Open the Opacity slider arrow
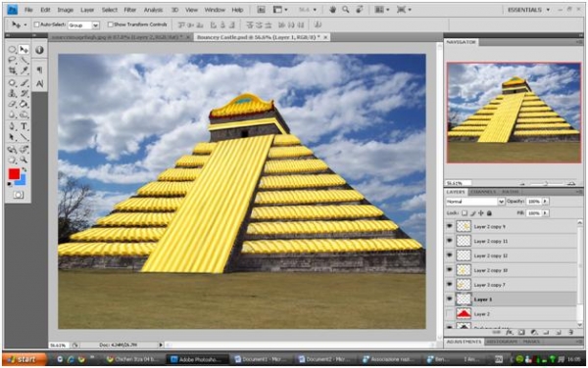Screen dimensions: 588x368 (545, 202)
